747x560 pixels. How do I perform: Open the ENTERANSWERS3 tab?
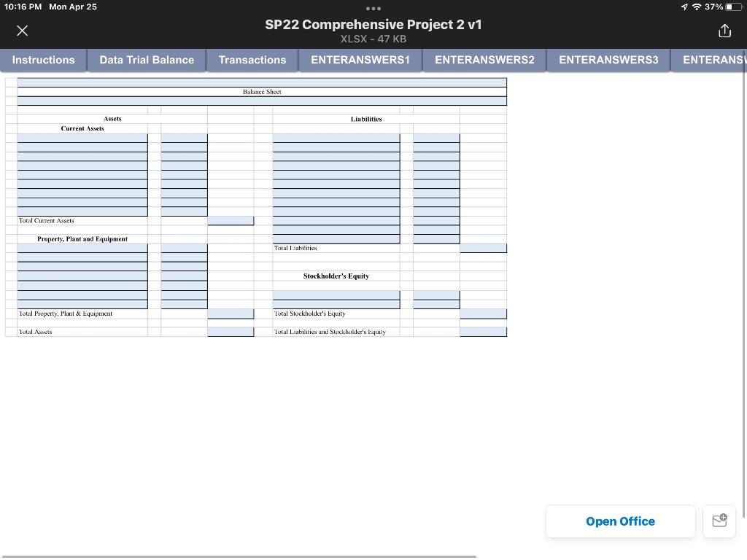(608, 60)
